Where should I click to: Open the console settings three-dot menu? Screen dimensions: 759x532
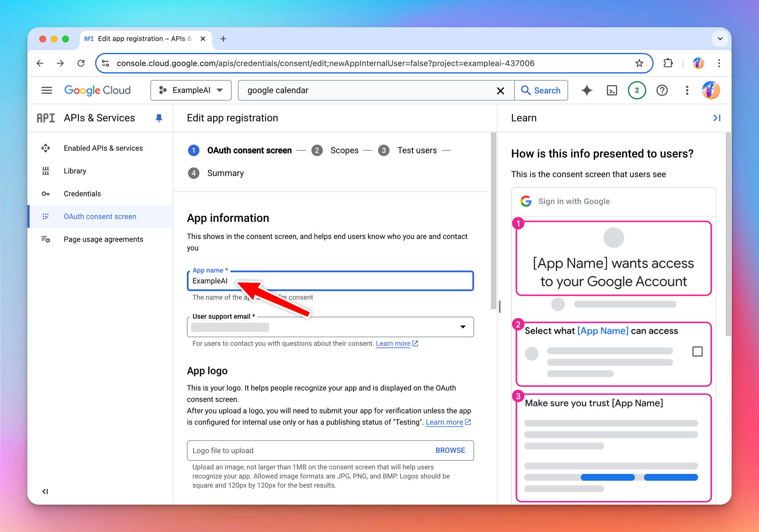pos(687,90)
